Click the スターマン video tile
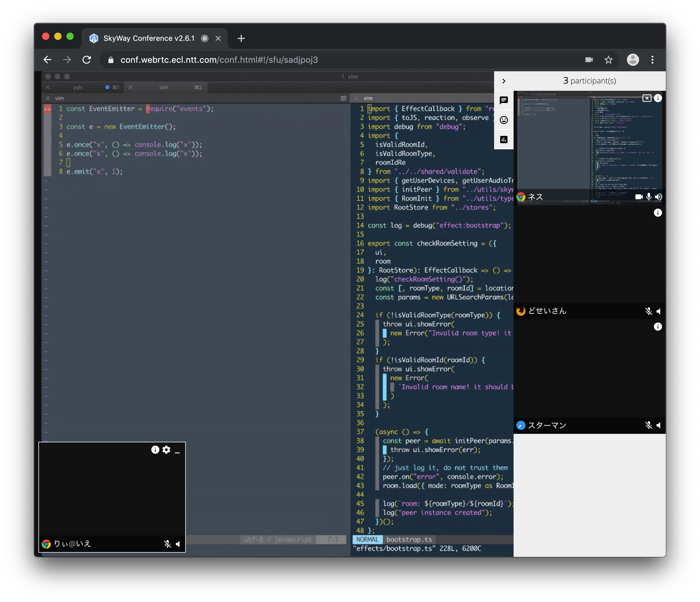Screen dimensions: 700x602 (x=589, y=377)
